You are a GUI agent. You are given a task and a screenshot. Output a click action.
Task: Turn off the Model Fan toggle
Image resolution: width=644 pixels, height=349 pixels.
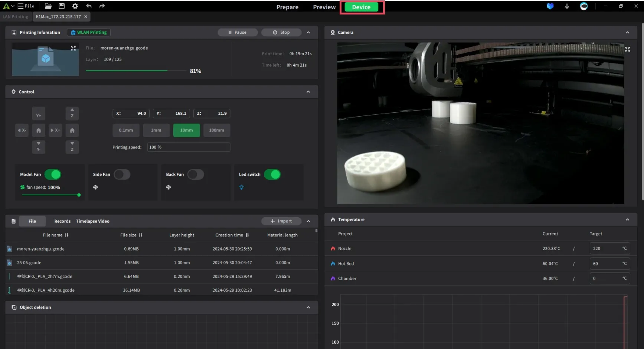(x=53, y=174)
